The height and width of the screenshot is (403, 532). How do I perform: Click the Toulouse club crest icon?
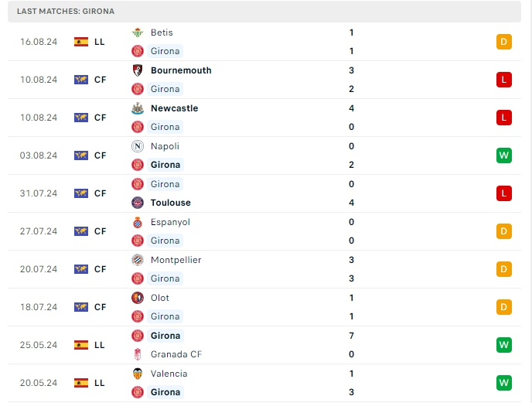[x=138, y=203]
